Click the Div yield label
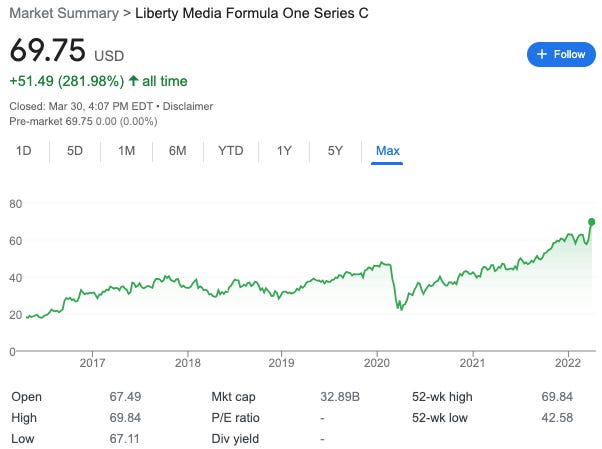Viewport: 602px width, 449px height. pos(235,439)
